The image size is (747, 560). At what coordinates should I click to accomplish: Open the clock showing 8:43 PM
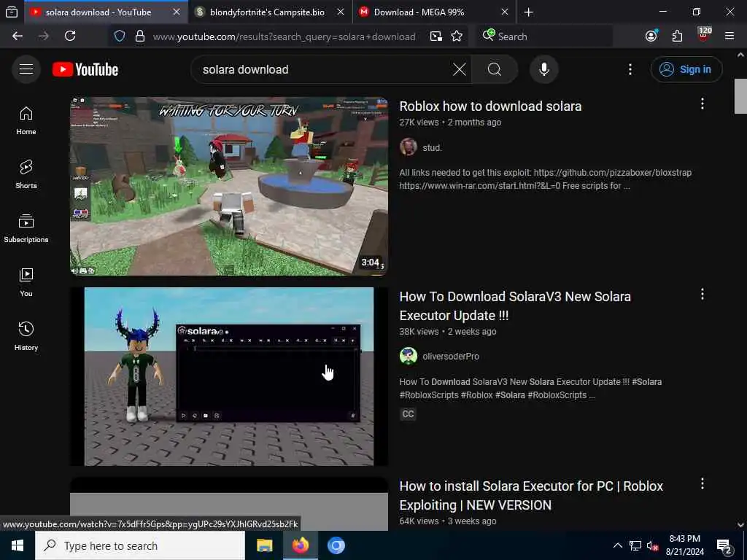(x=684, y=545)
